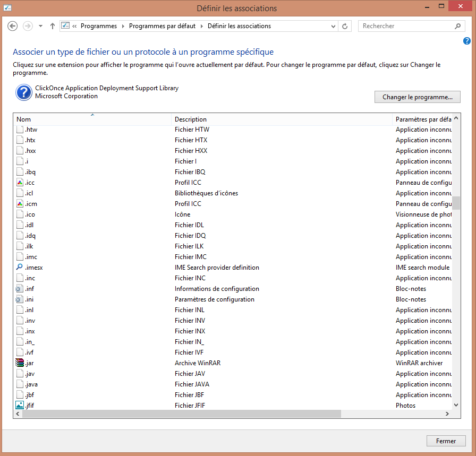476x456 pixels.
Task: Sort by Paramètres par défaut column header
Action: pos(422,119)
